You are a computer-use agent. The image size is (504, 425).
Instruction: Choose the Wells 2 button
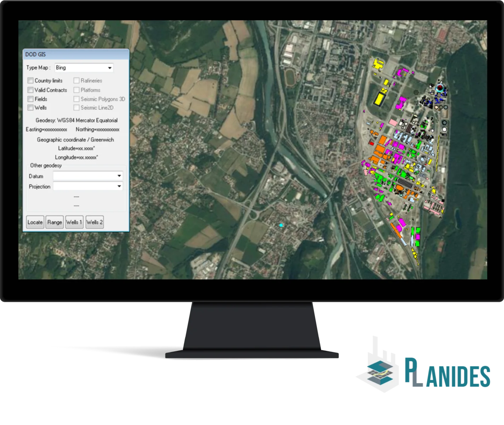click(x=95, y=222)
